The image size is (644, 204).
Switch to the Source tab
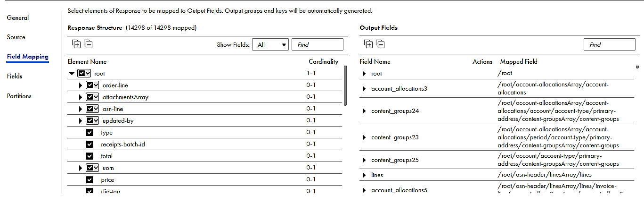coord(16,37)
